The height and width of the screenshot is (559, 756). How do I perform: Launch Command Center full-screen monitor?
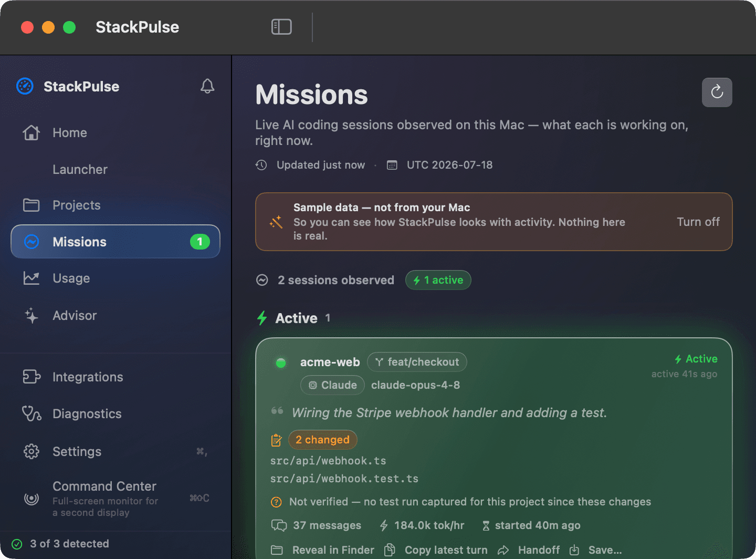click(x=115, y=498)
